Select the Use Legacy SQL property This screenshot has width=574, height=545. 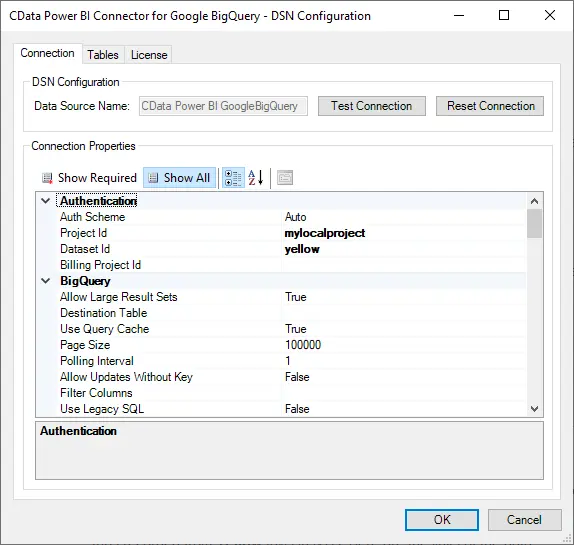tap(102, 409)
